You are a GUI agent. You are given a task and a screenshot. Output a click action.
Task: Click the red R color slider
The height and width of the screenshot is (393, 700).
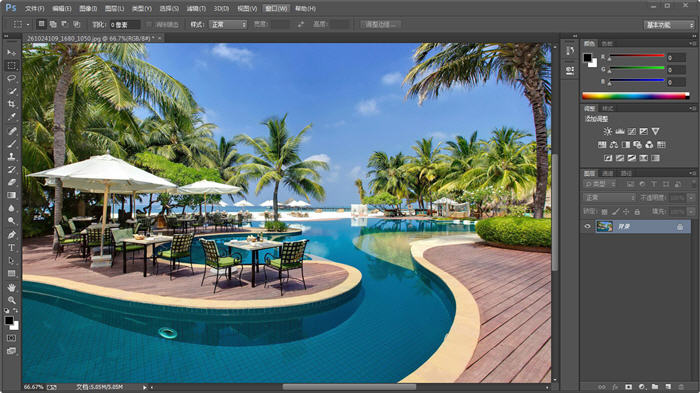637,56
